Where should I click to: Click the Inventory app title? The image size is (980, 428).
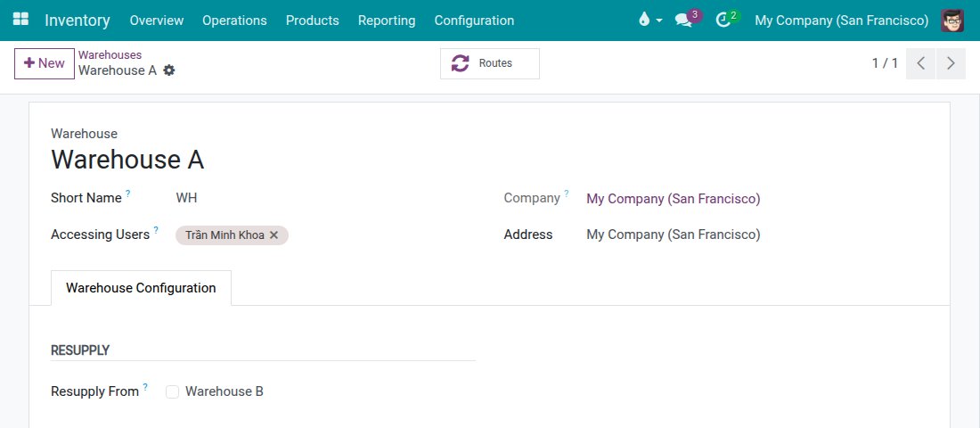(78, 21)
